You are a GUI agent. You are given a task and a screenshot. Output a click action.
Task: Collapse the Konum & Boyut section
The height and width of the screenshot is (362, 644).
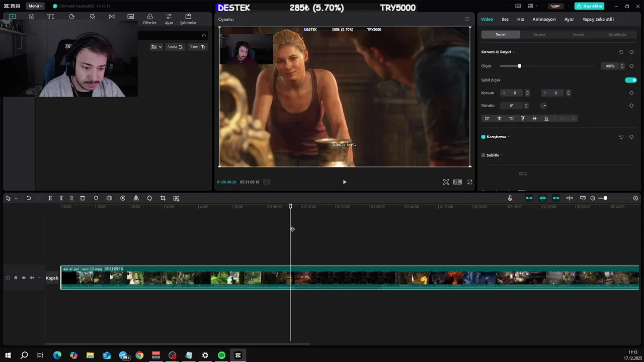pos(514,52)
